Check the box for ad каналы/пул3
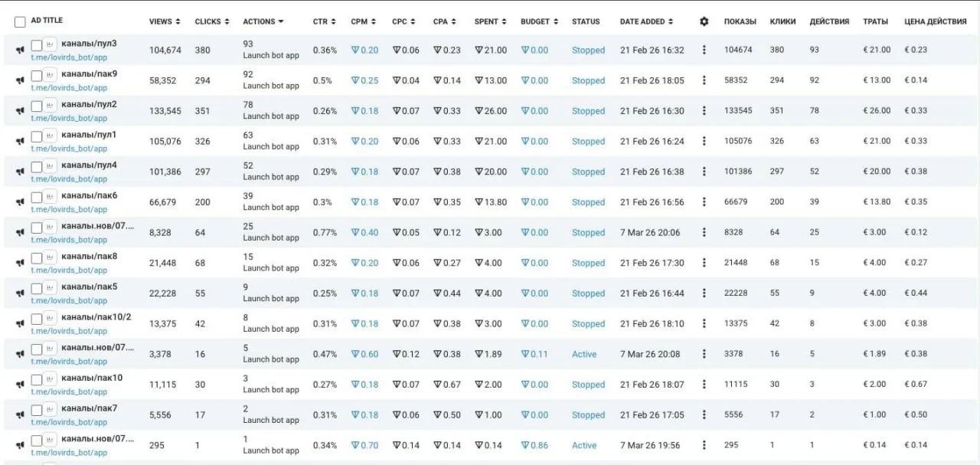This screenshot has height=465, width=980. (x=37, y=44)
